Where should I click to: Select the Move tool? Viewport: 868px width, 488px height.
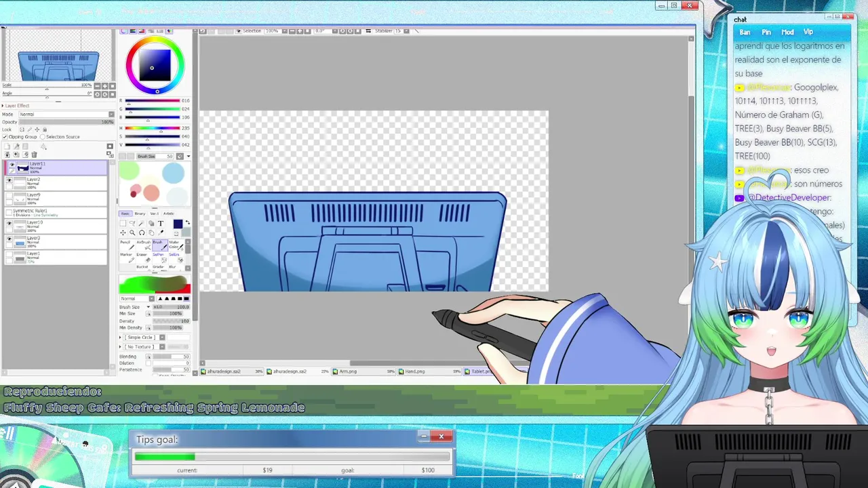(123, 233)
